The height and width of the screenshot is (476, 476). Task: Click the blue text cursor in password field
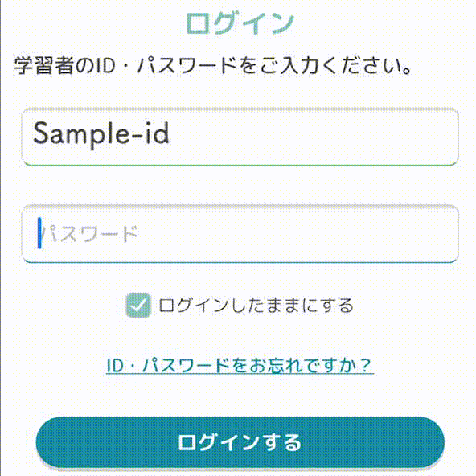39,233
